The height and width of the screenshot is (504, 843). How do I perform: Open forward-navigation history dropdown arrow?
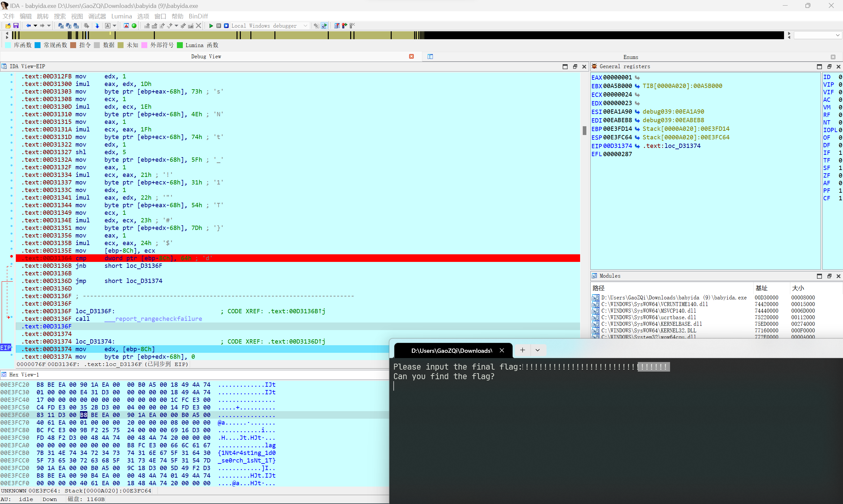coord(49,26)
